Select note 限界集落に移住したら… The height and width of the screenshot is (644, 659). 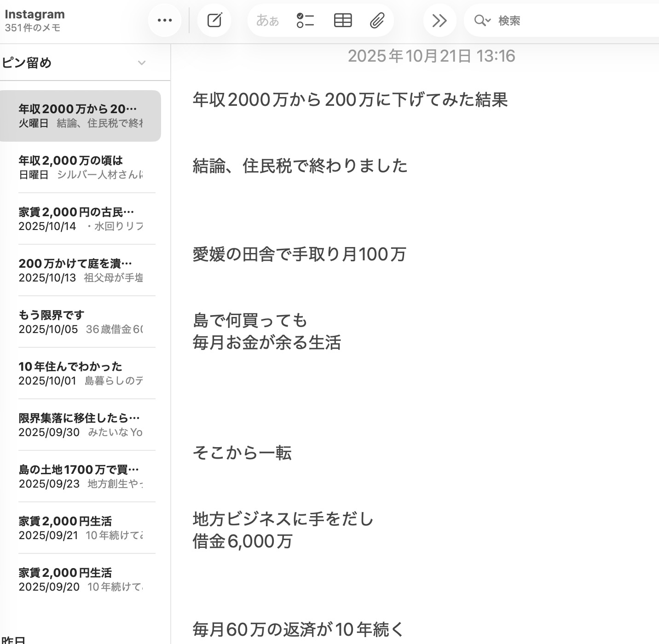[x=81, y=425]
